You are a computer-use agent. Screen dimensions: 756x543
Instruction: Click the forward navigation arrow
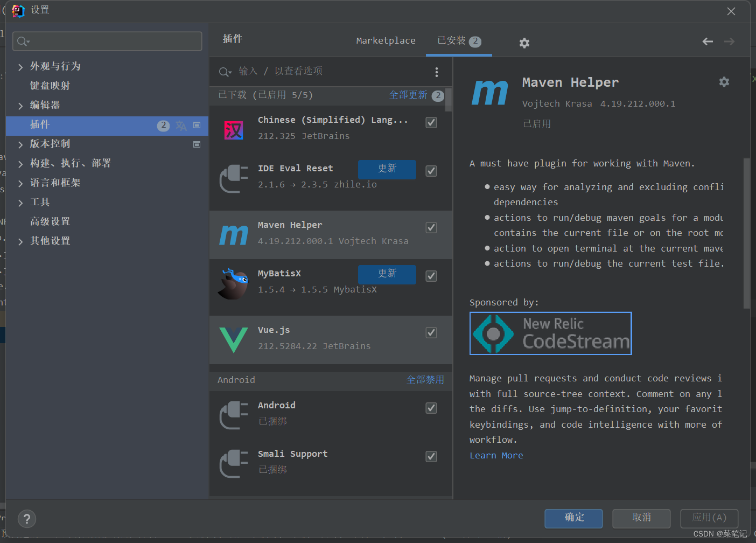(730, 41)
